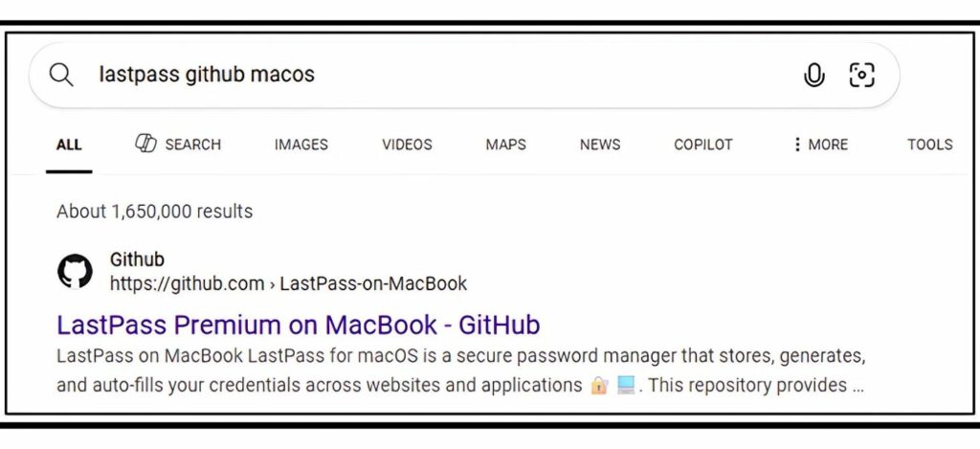Image resolution: width=980 pixels, height=449 pixels.
Task: Expand the MORE menu
Action: pyautogui.click(x=820, y=145)
